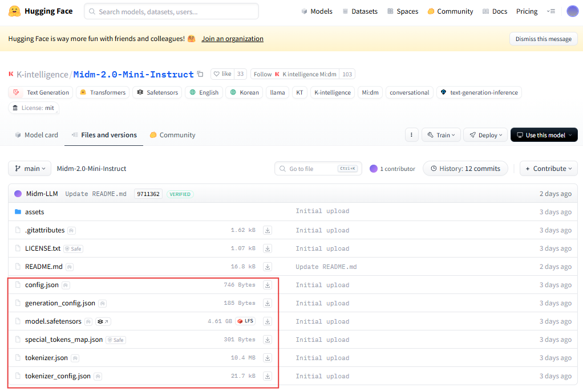Open the tokenizer_config.json file

[x=58, y=376]
